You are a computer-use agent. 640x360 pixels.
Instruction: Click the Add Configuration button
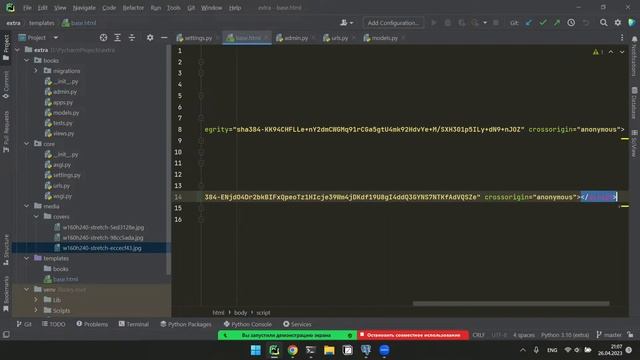pyautogui.click(x=393, y=23)
